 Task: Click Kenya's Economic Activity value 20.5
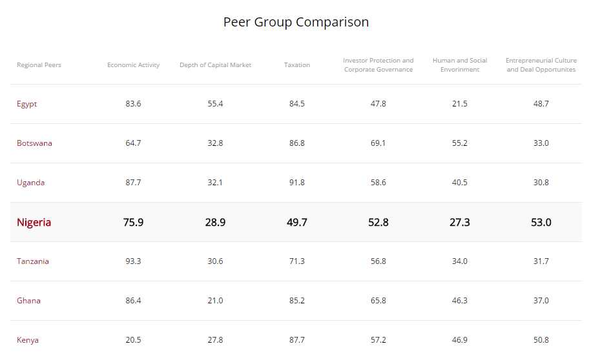(x=133, y=340)
